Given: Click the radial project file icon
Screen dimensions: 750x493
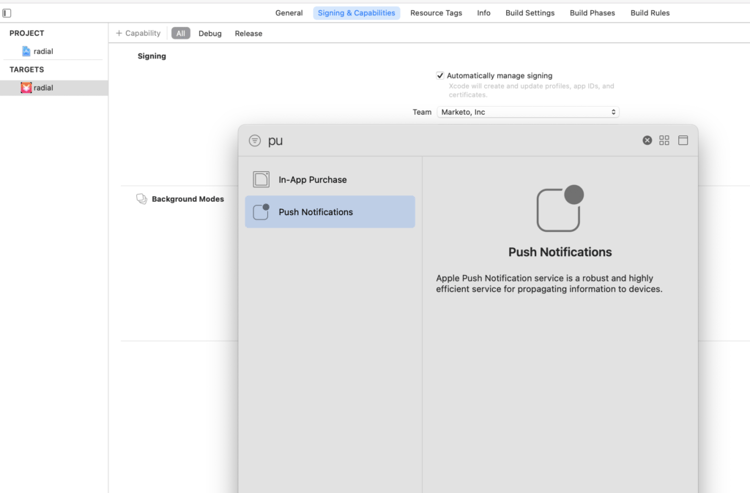Looking at the screenshot, I should tap(26, 51).
